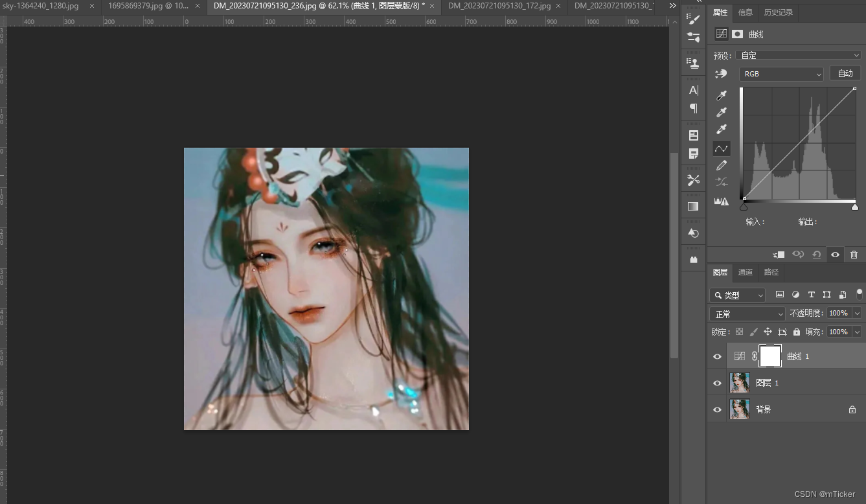Lock image pixels with brush icon
Screen dimensions: 866x504
(753, 332)
